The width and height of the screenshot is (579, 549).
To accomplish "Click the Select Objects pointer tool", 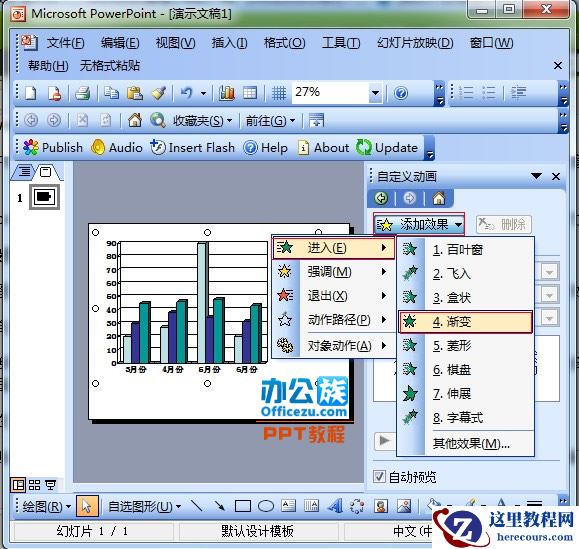I will click(x=87, y=506).
